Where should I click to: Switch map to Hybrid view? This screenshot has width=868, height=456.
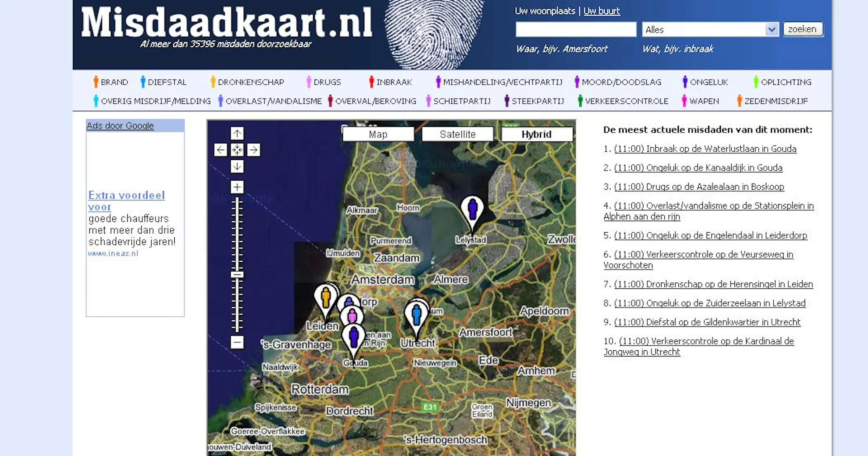click(537, 134)
